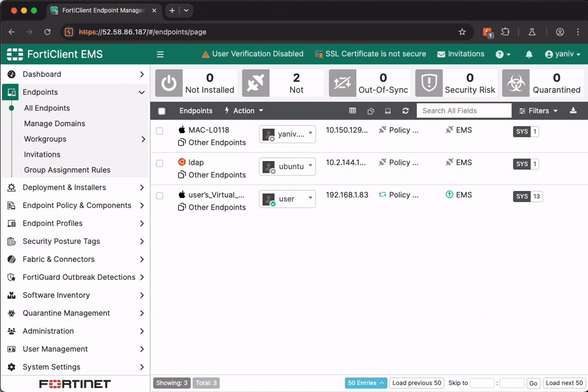Open the yaniv user account menu
This screenshot has width=588, height=392.
pyautogui.click(x=563, y=54)
